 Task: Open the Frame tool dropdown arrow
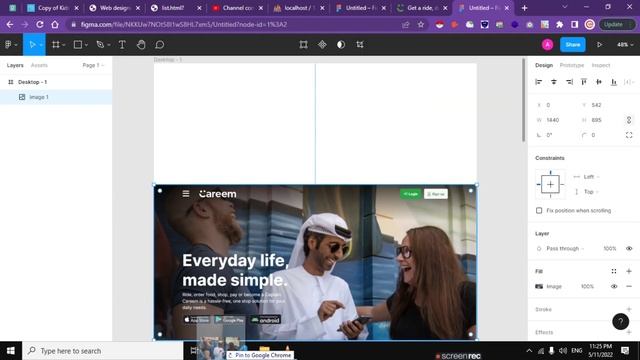[64, 45]
